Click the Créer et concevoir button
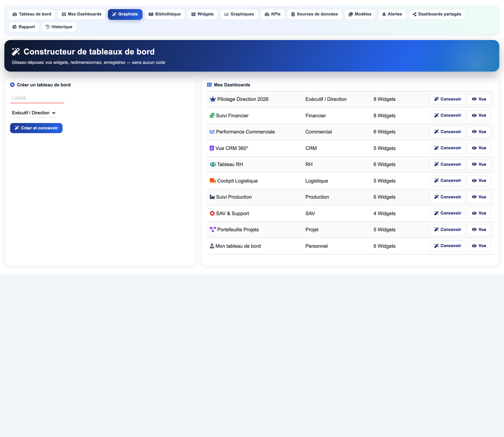 coord(36,128)
